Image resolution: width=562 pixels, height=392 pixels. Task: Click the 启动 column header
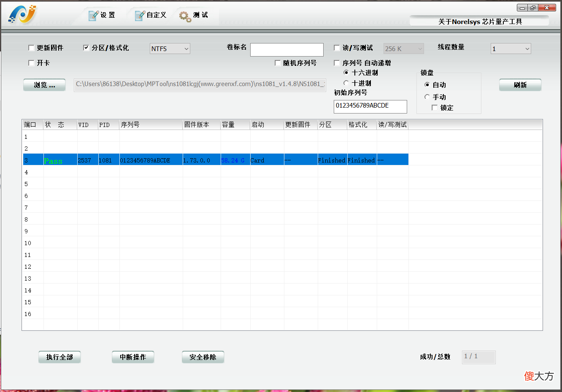click(x=267, y=124)
